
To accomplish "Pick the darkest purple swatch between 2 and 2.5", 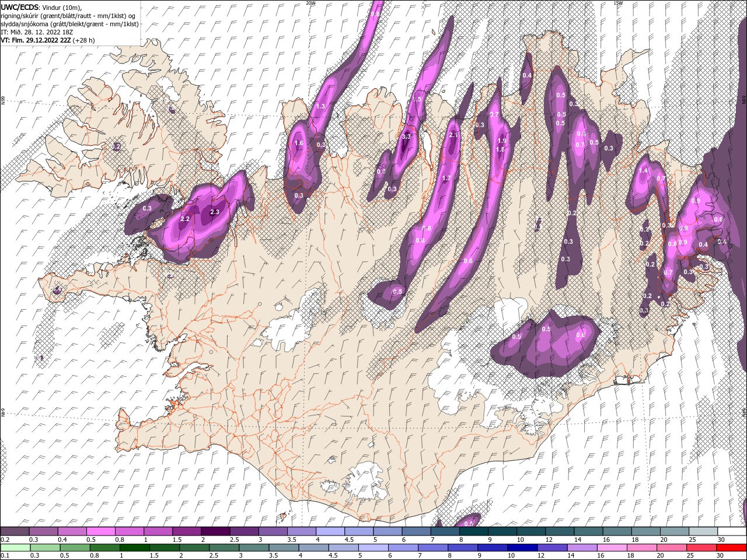I will click(215, 531).
